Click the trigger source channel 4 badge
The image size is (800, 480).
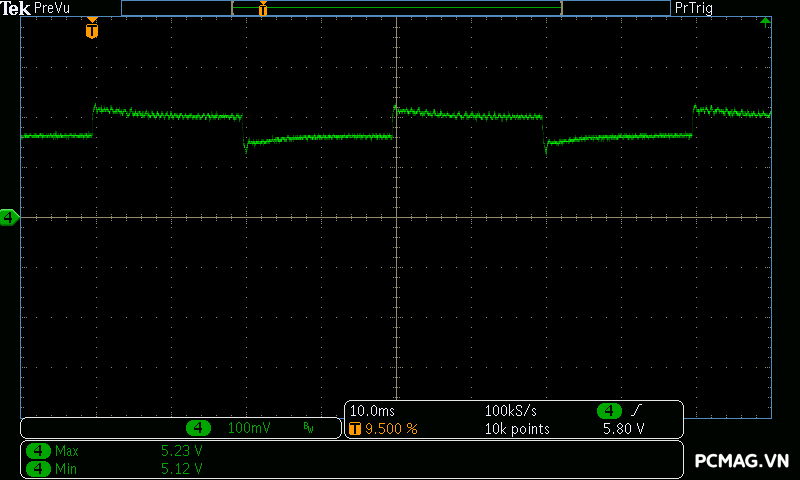(609, 411)
